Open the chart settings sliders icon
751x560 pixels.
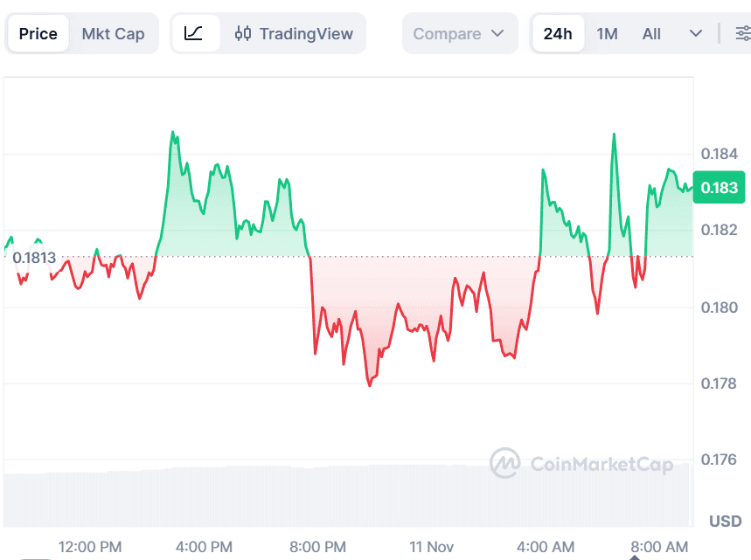pyautogui.click(x=743, y=34)
